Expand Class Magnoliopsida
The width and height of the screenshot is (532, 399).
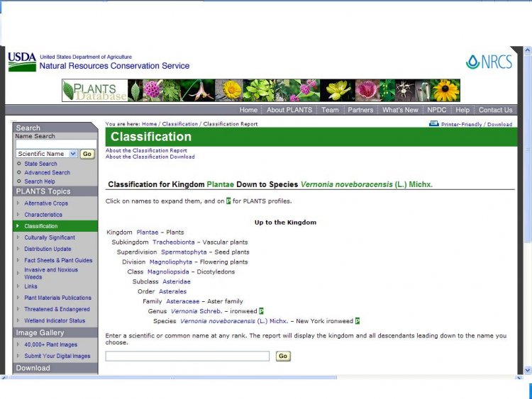pos(168,272)
